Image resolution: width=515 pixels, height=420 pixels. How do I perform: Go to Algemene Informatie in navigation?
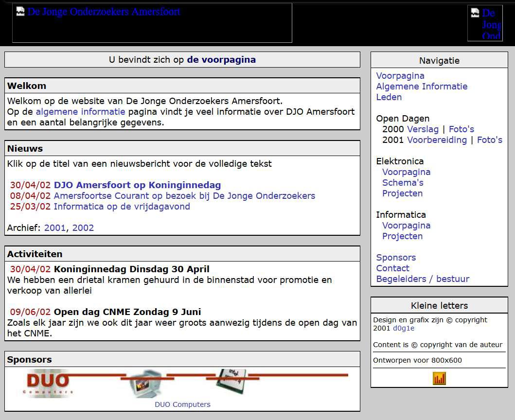[x=422, y=87]
